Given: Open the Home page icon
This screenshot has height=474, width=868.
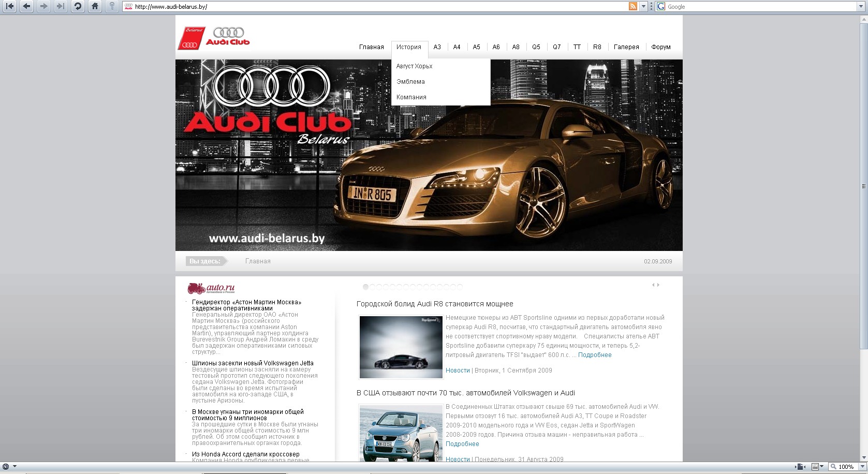Looking at the screenshot, I should [94, 6].
